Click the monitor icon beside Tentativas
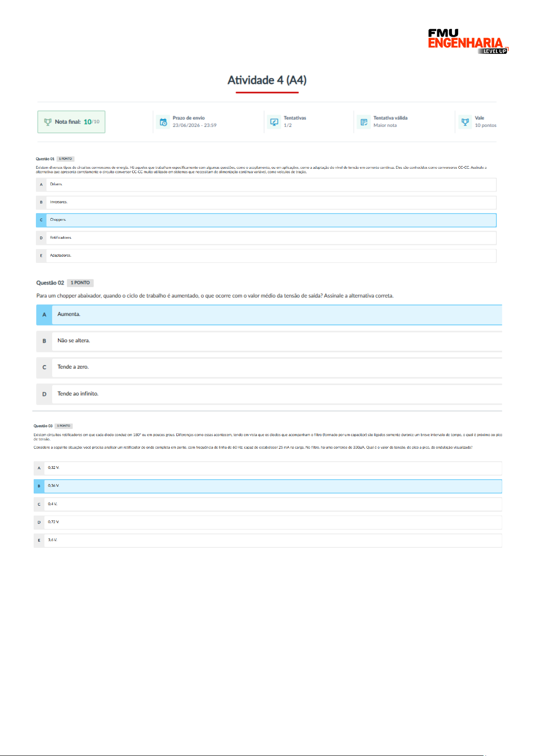This screenshot has width=535, height=756. pos(274,122)
